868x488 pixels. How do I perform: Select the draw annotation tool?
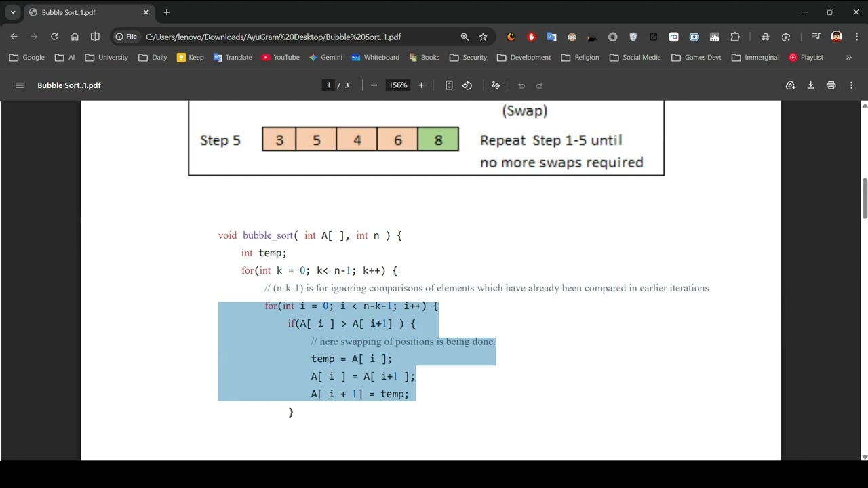tap(496, 85)
